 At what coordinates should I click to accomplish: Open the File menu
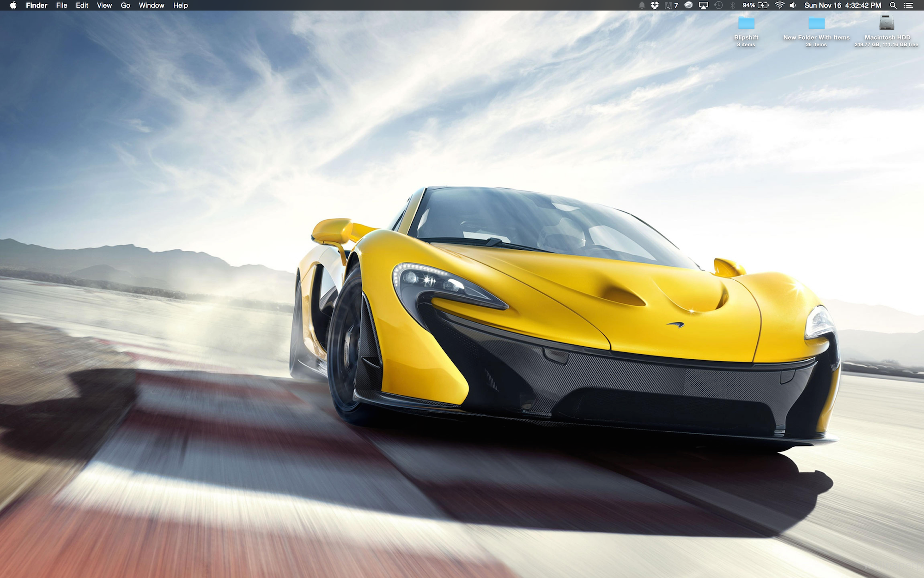[61, 6]
